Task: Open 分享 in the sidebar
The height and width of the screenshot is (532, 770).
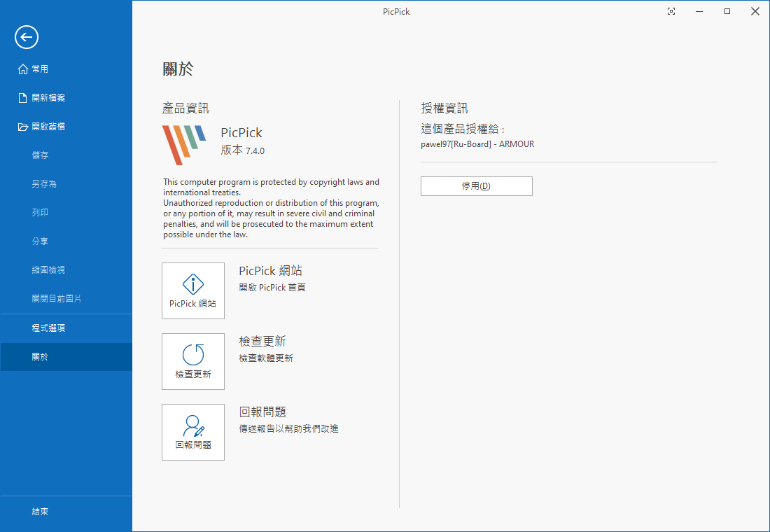Action: 66,241
